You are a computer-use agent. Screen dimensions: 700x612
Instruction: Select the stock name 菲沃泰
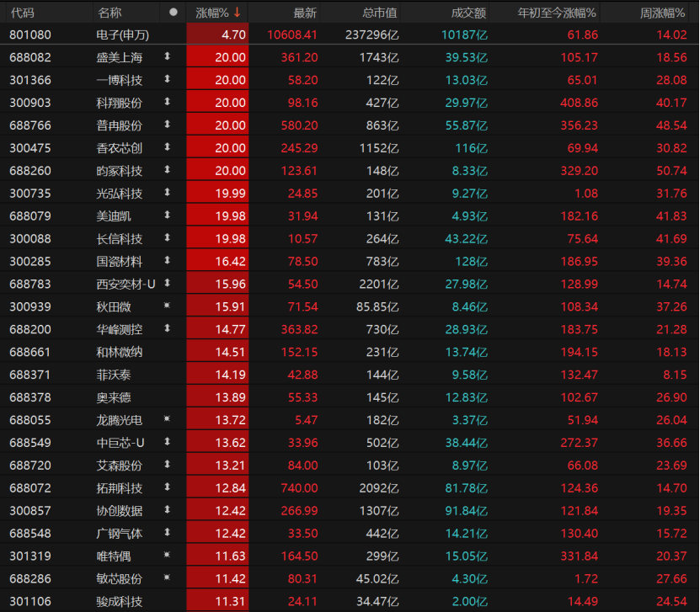[x=114, y=375]
